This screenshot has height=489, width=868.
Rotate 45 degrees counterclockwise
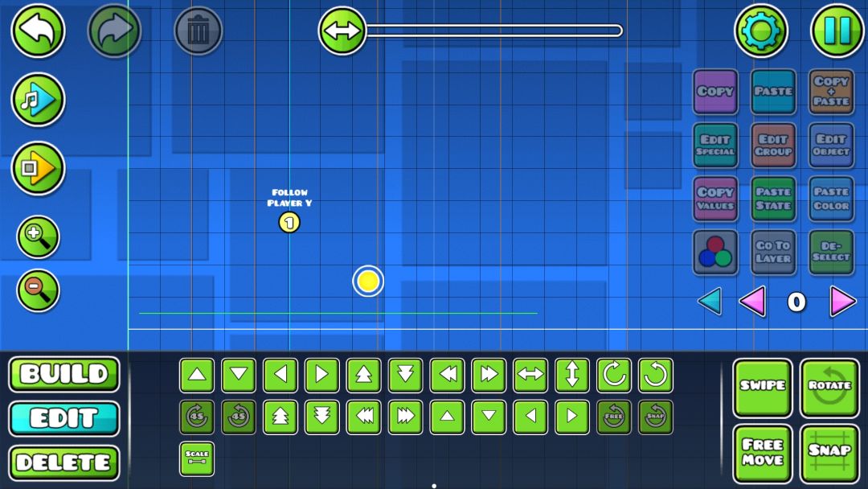tap(239, 417)
